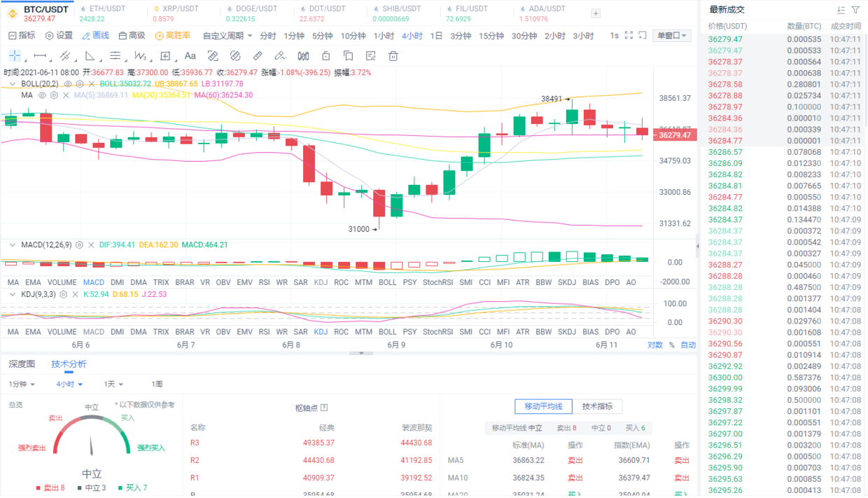
Task: Select the 分时 timeframe
Action: click(x=267, y=36)
